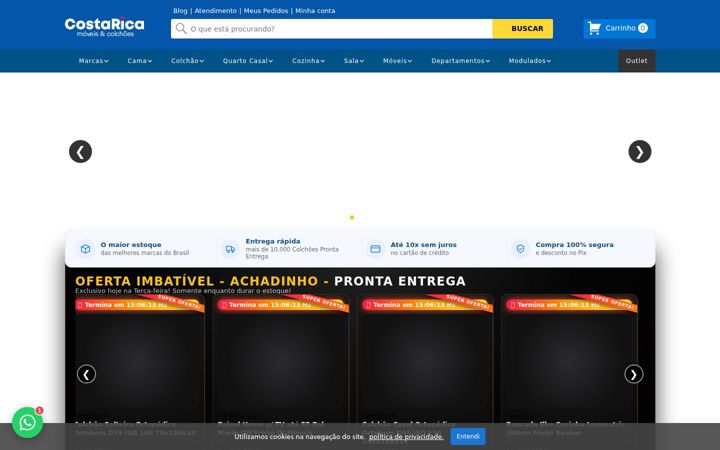The height and width of the screenshot is (450, 720).
Task: Open the Atendimento link
Action: [216, 11]
